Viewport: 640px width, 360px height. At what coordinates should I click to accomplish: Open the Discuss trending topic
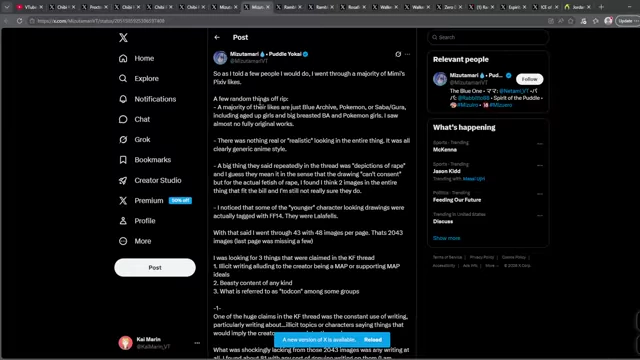pos(443,221)
